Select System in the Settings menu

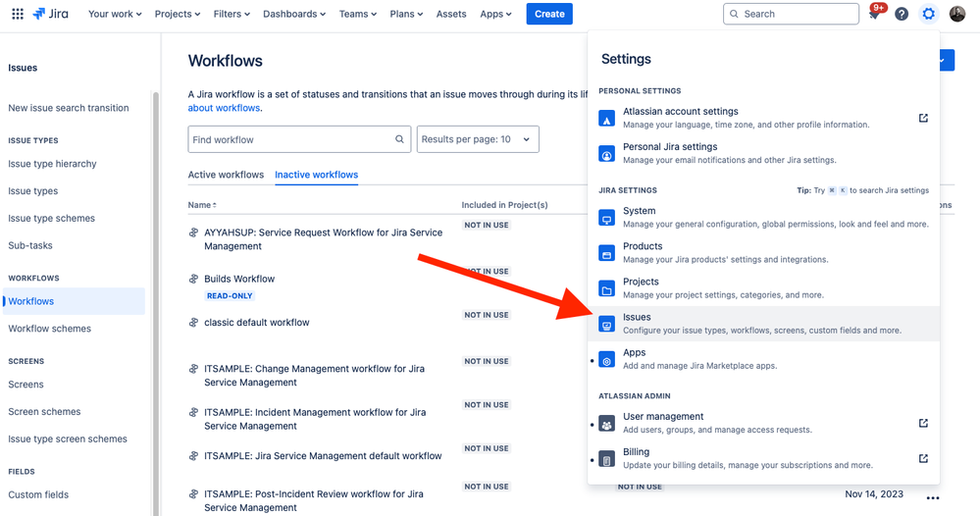[763, 218]
